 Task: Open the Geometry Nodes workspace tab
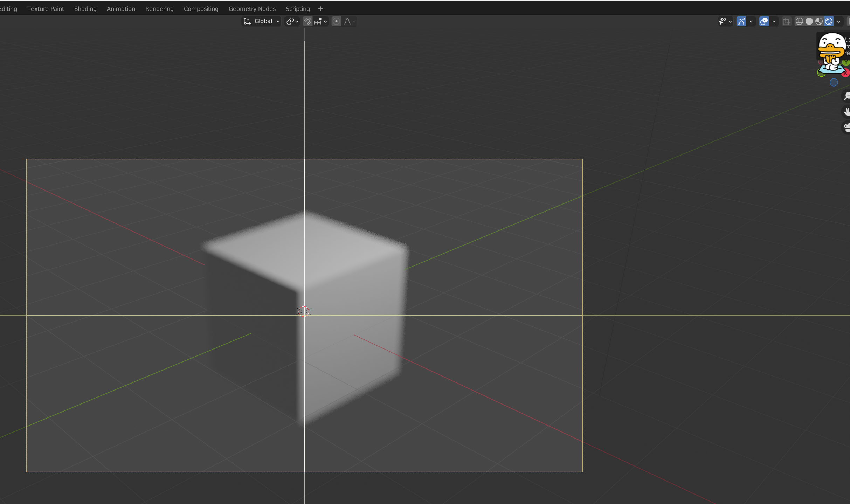(x=252, y=9)
